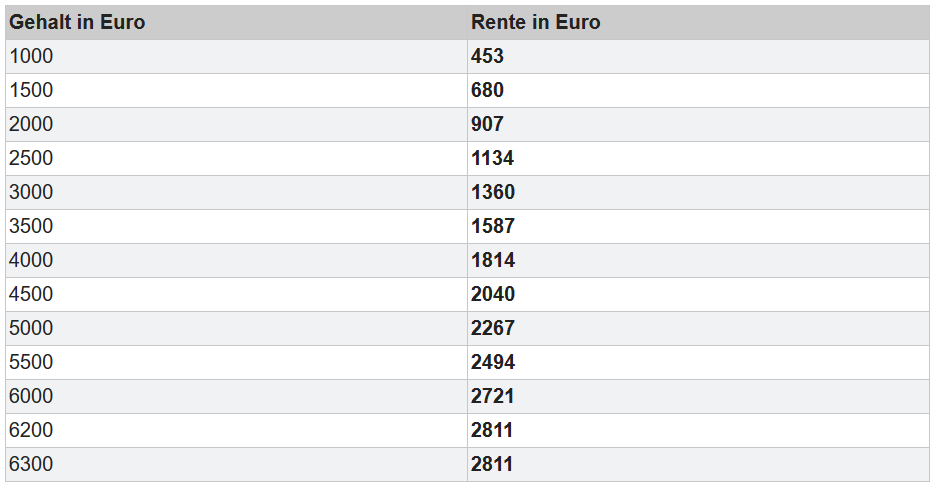
Task: Click the 'Rente in Euro' column header
Action: pyautogui.click(x=536, y=22)
